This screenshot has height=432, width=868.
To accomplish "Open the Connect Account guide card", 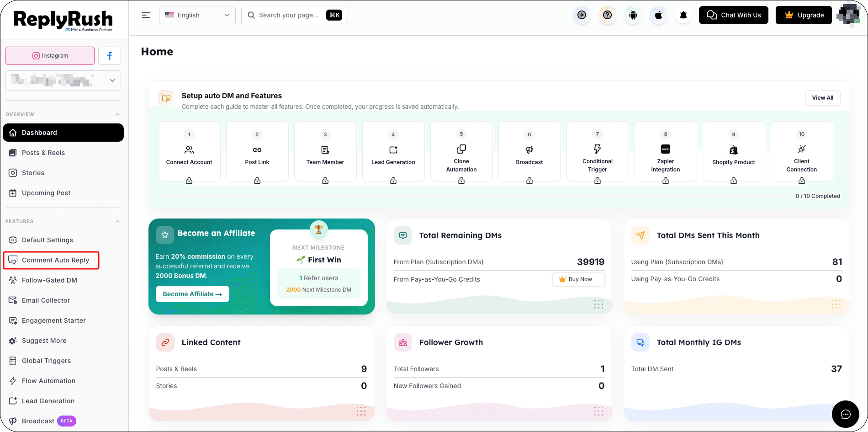I will 189,151.
